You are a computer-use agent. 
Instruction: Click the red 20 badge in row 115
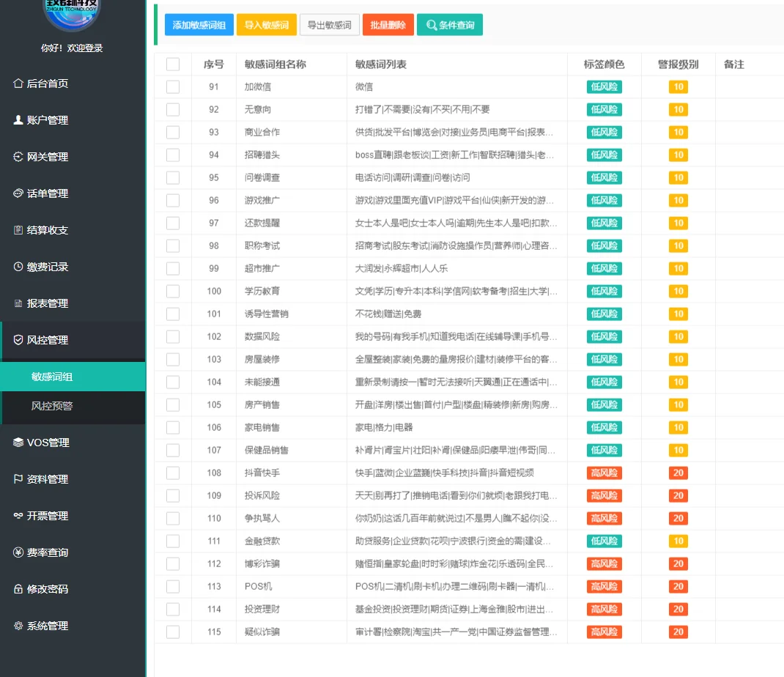click(678, 632)
